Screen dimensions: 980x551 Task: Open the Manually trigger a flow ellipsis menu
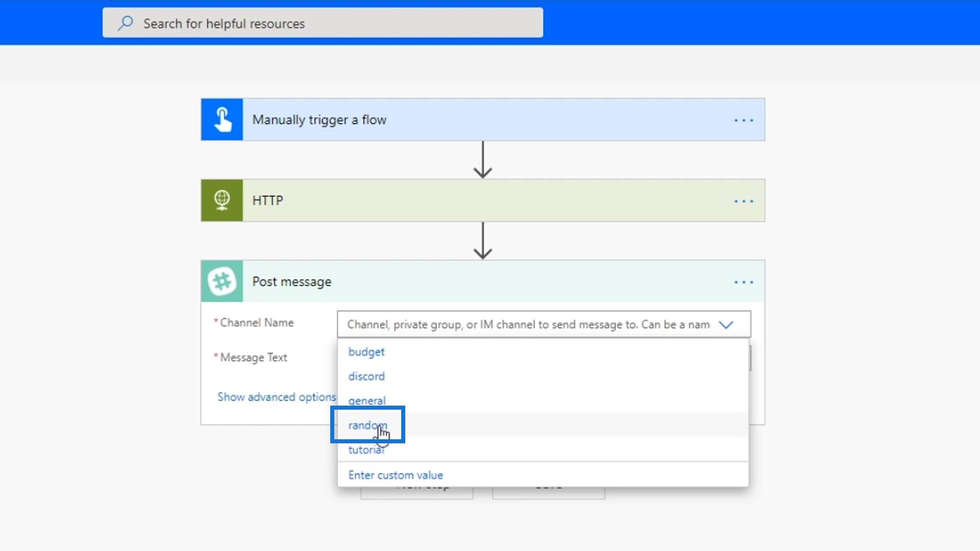click(x=743, y=120)
